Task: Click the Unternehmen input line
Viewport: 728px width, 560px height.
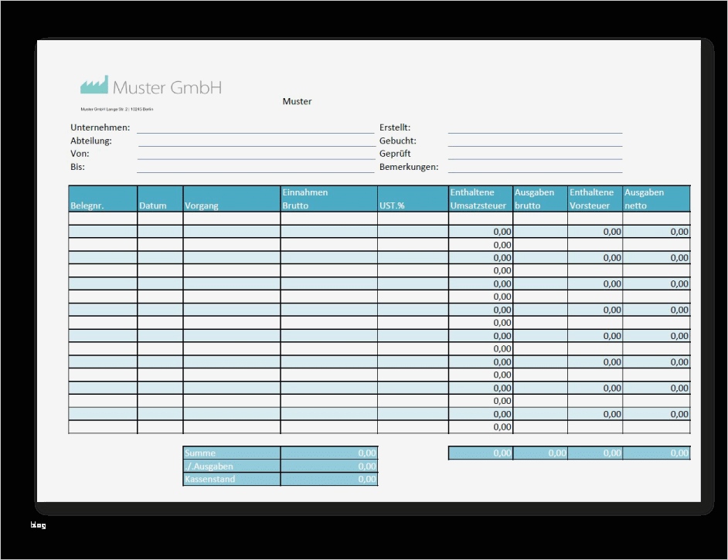Action: [255, 131]
